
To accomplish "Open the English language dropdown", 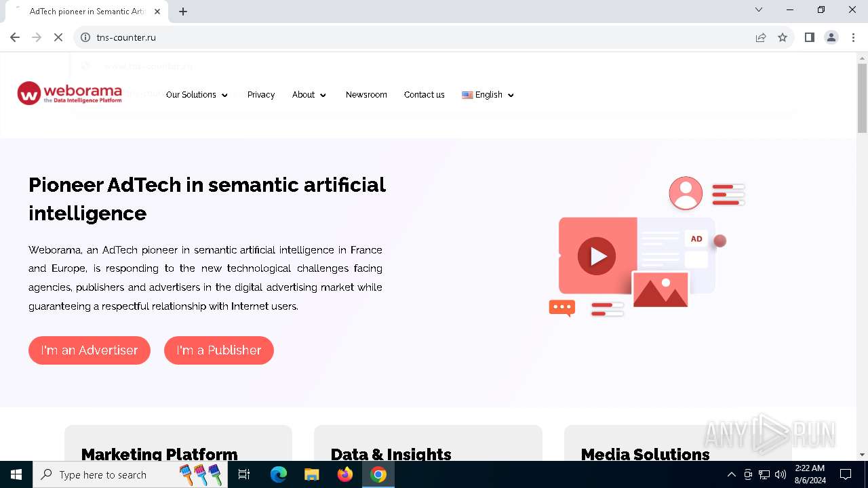I will pos(488,95).
